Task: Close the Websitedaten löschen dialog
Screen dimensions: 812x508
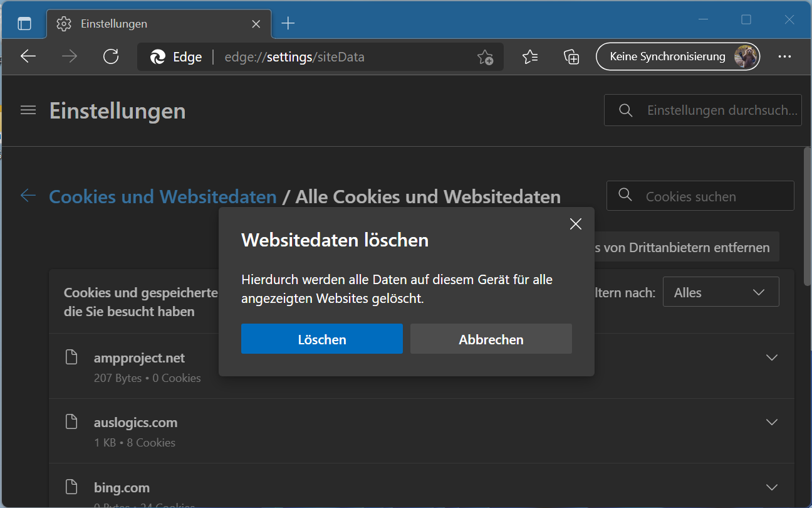Action: [576, 225]
